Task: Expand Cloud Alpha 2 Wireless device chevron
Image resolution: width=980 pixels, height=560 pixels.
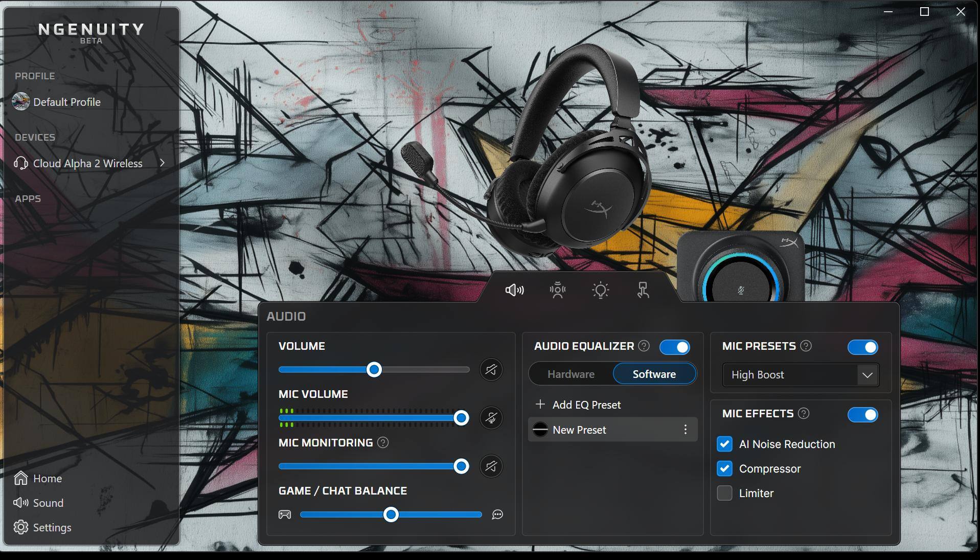Action: pyautogui.click(x=162, y=163)
